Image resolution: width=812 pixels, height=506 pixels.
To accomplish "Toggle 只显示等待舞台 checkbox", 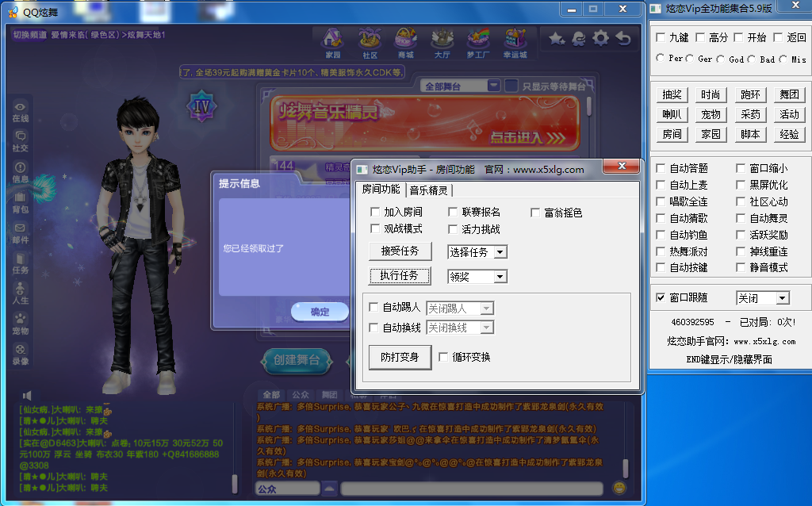I will [511, 86].
